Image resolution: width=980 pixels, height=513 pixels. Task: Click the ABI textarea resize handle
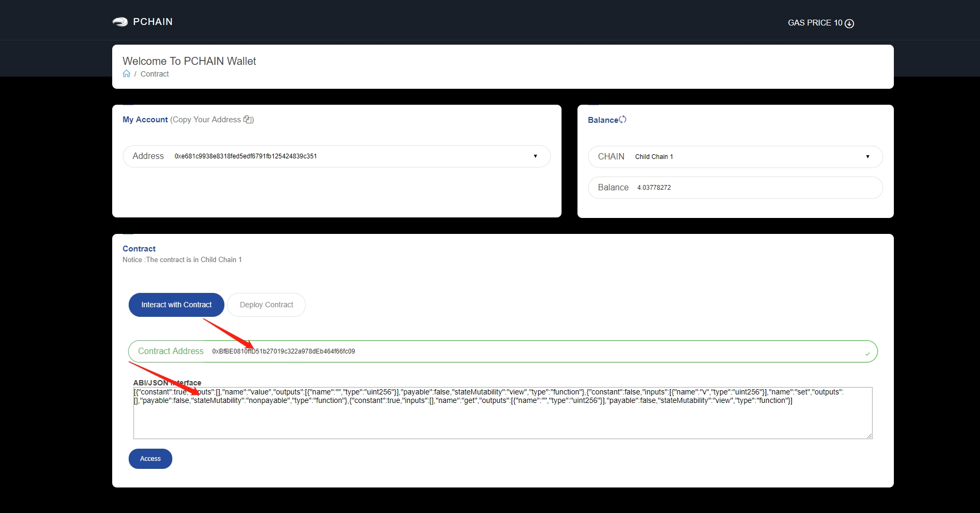click(869, 435)
